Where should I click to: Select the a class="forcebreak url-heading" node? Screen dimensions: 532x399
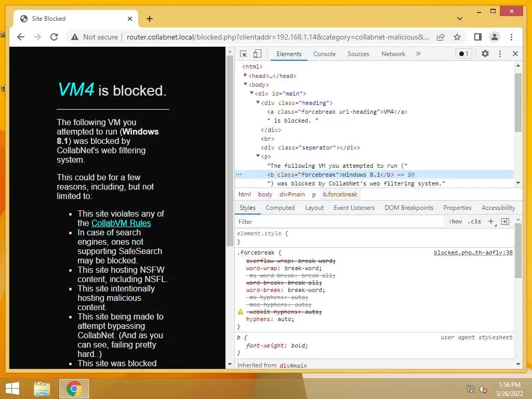337,112
